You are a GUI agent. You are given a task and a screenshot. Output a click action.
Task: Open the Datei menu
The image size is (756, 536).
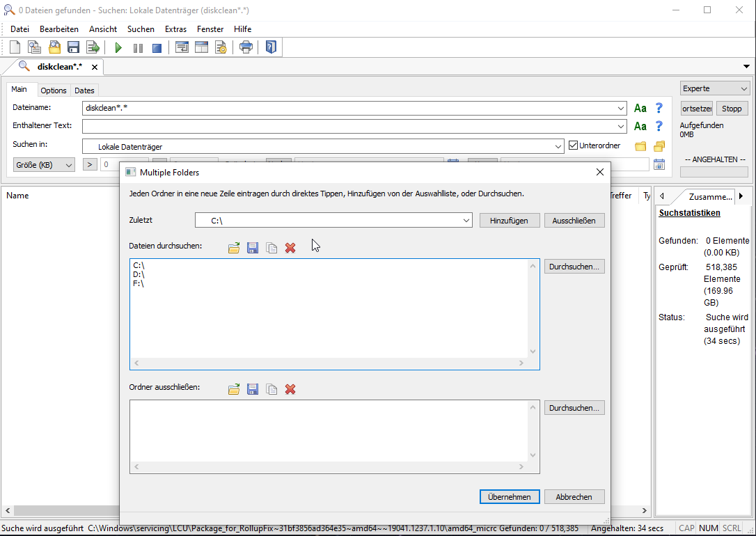[x=19, y=29]
